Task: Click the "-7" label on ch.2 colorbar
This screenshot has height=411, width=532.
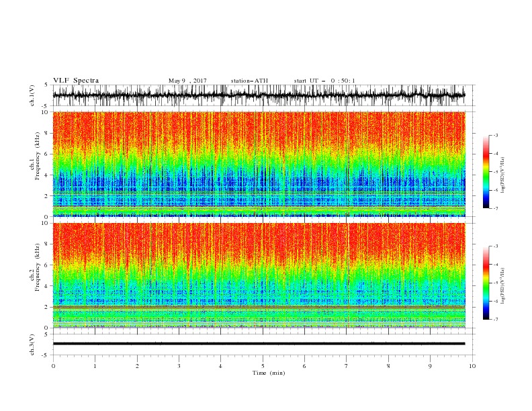Action: [495, 320]
